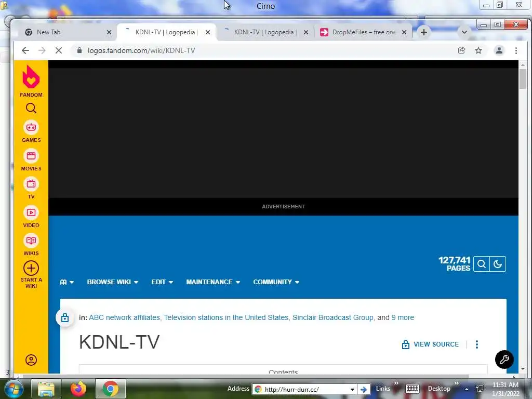Expand the Links toolbar chevron

tap(396, 383)
